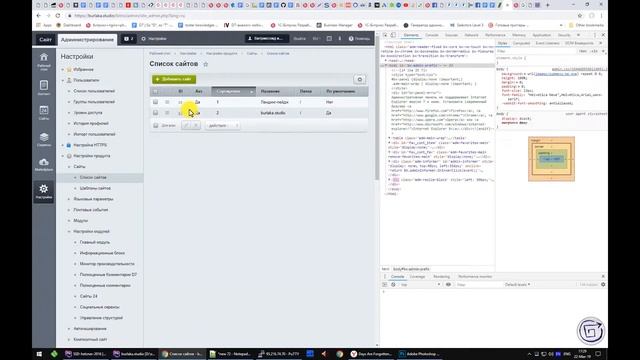The image size is (640, 360).
Task: Reload the page in Chrome
Action: click(x=58, y=16)
